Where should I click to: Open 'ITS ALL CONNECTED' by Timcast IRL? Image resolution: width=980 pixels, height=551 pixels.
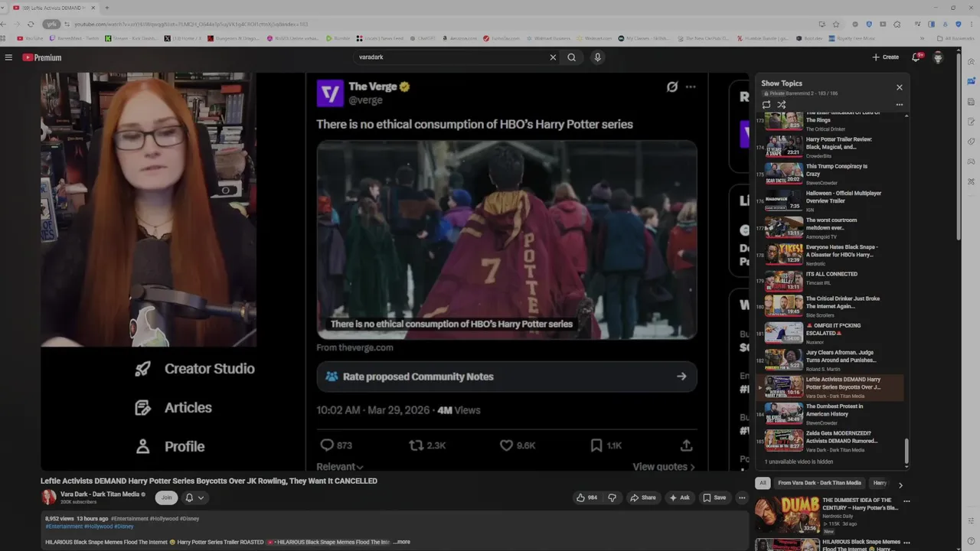831,281
